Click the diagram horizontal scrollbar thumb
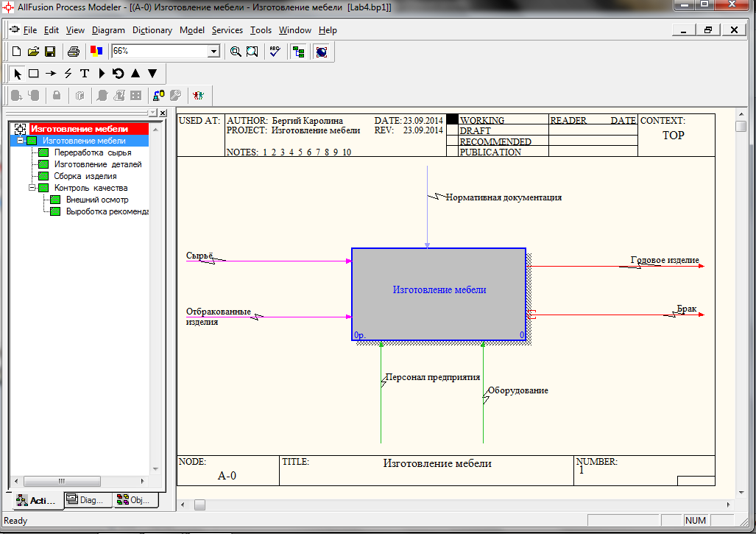Screen dimensions: 756x534 pos(199,505)
